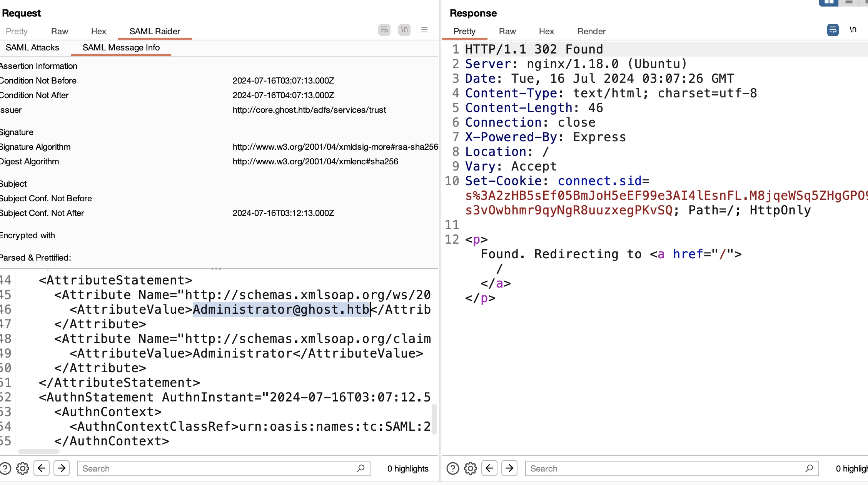
Task: Select the Response Hex tab
Action: pos(546,32)
